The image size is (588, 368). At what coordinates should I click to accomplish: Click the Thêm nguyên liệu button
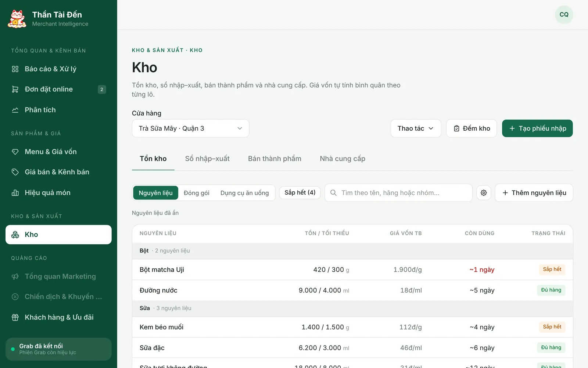(534, 193)
